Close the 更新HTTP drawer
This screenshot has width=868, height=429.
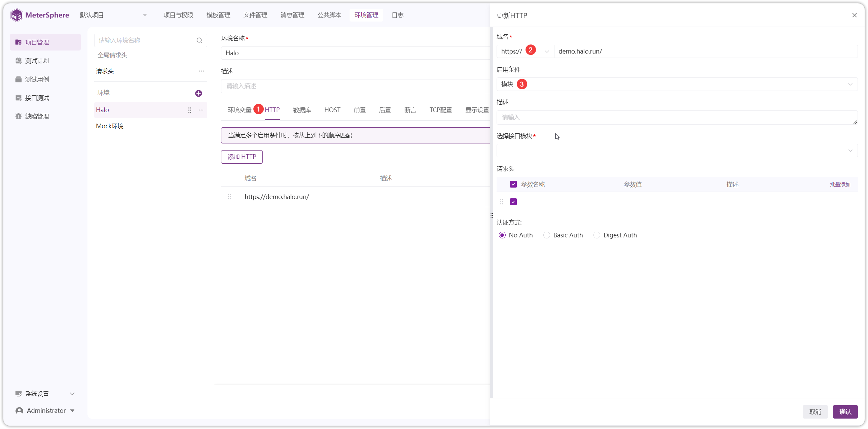coord(854,15)
